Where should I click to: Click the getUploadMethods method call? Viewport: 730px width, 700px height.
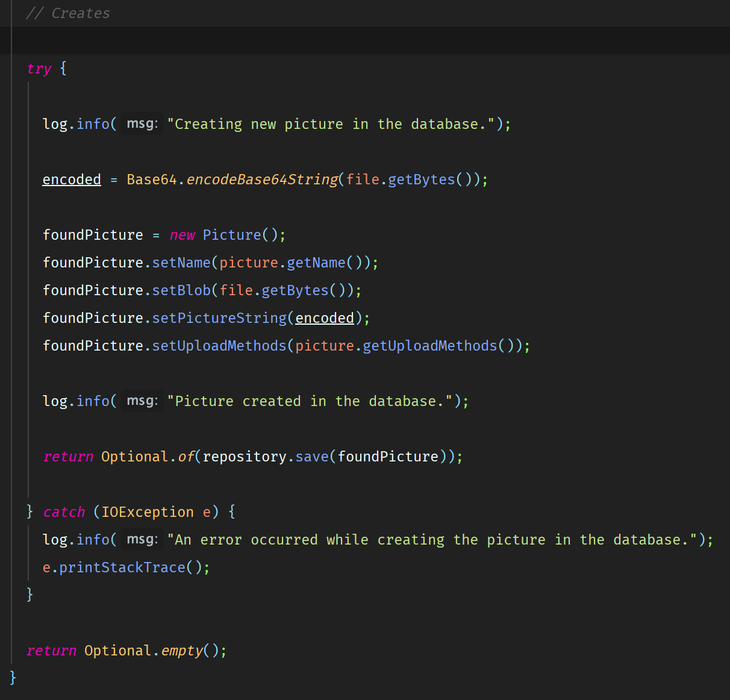tap(429, 346)
